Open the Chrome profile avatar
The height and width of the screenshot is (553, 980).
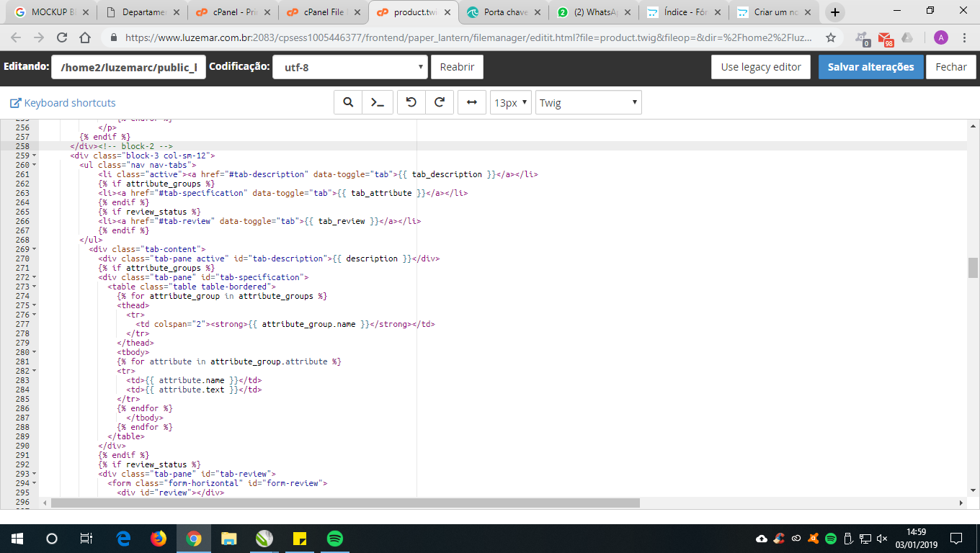coord(940,38)
